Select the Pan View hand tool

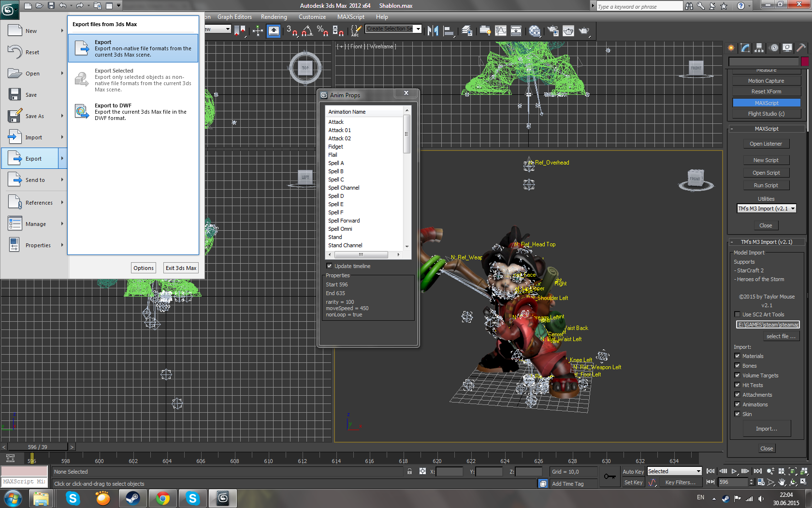click(782, 482)
